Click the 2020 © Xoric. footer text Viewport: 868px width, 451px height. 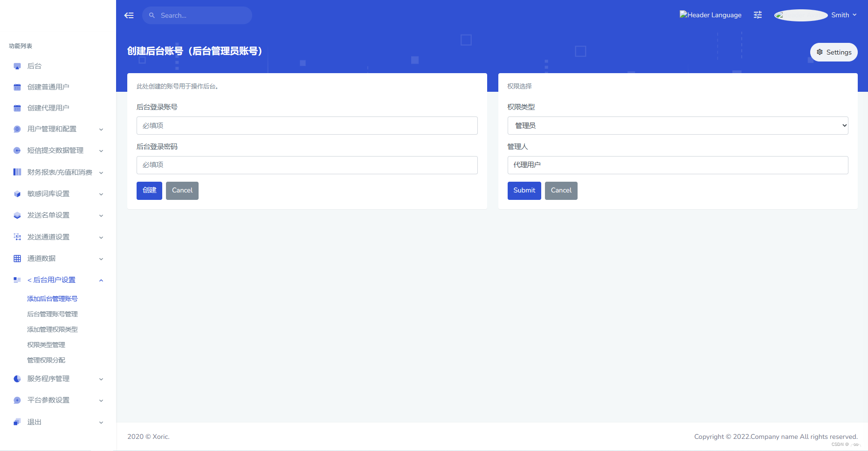pos(148,437)
